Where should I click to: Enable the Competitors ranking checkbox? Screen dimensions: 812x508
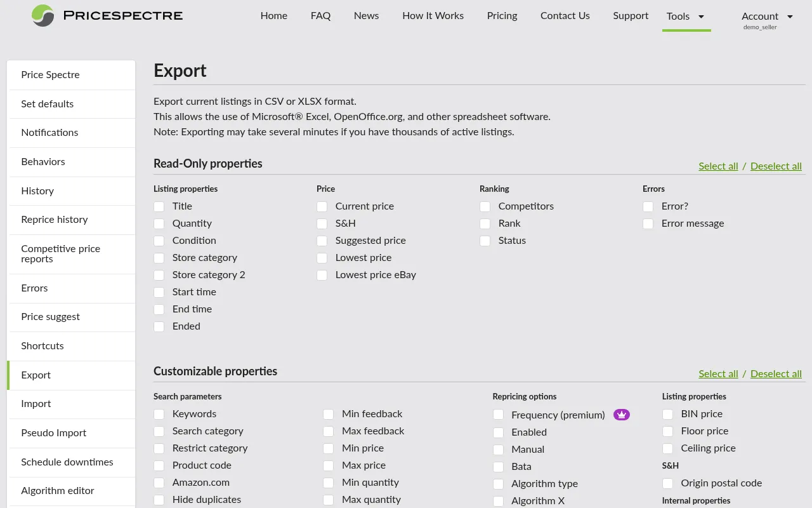485,206
